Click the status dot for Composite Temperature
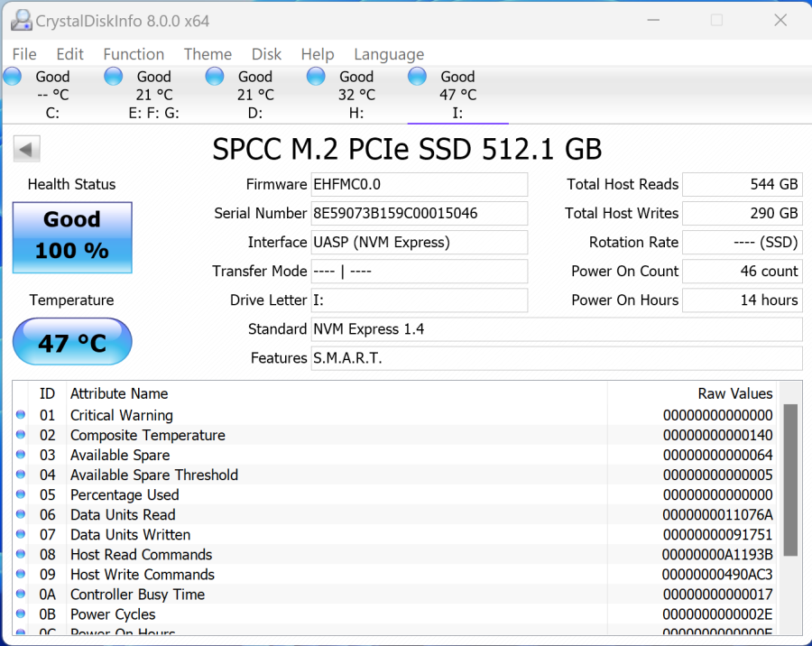The image size is (812, 646). point(21,434)
